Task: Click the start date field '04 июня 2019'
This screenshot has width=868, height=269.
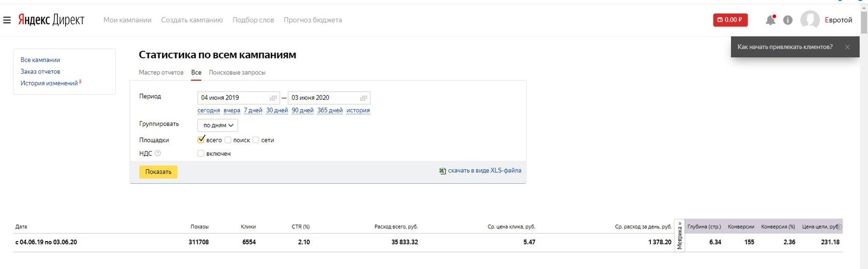Action: coord(233,98)
